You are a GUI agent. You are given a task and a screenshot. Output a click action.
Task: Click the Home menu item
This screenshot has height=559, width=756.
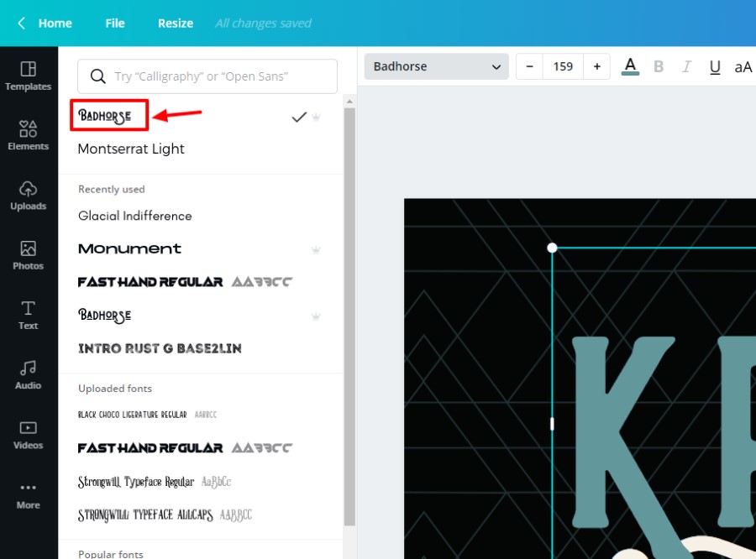click(55, 24)
